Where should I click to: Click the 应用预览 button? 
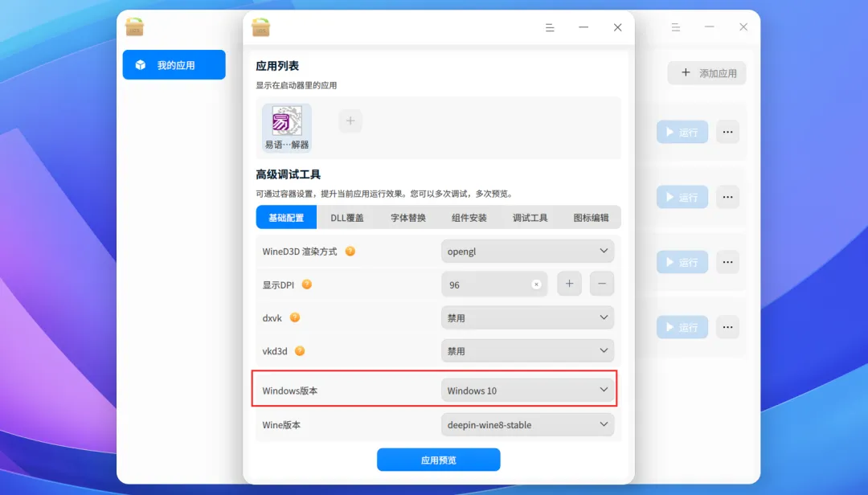[x=439, y=460]
